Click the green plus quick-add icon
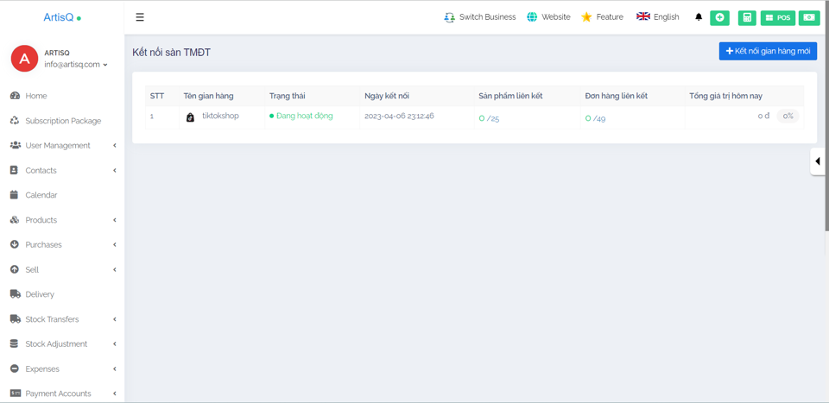 coord(719,17)
